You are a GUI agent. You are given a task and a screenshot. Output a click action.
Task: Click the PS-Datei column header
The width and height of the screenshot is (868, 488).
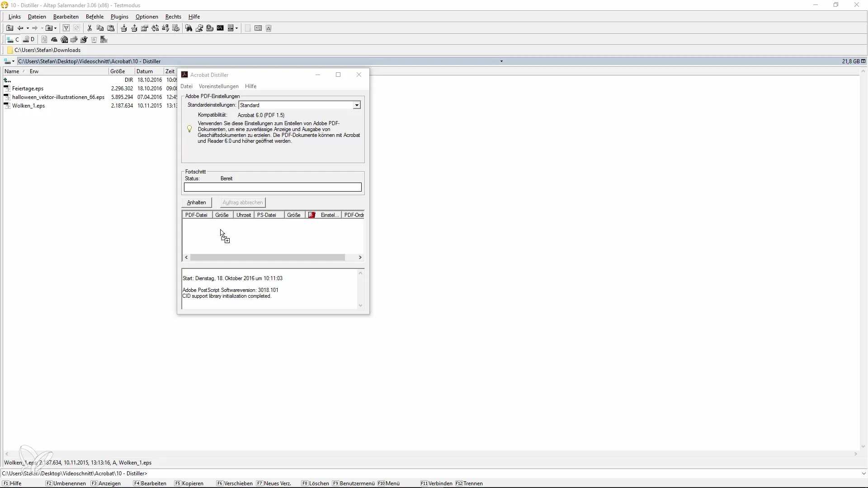click(269, 215)
